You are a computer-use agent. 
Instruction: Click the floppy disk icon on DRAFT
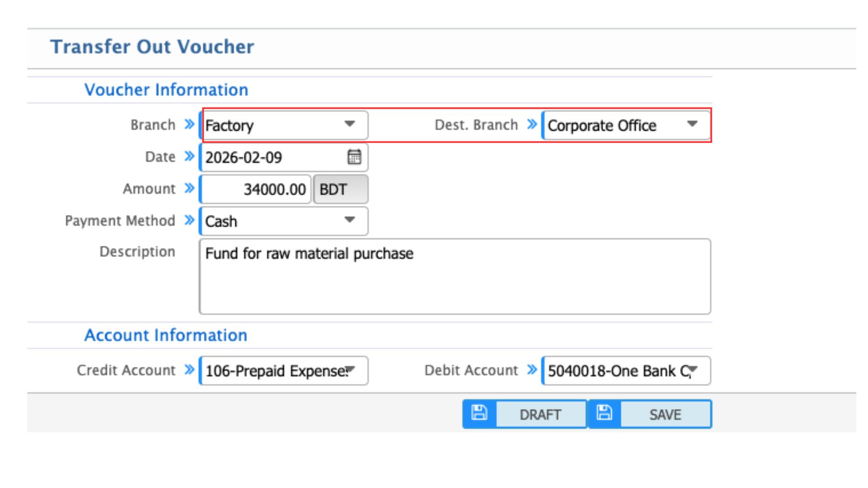pos(479,413)
